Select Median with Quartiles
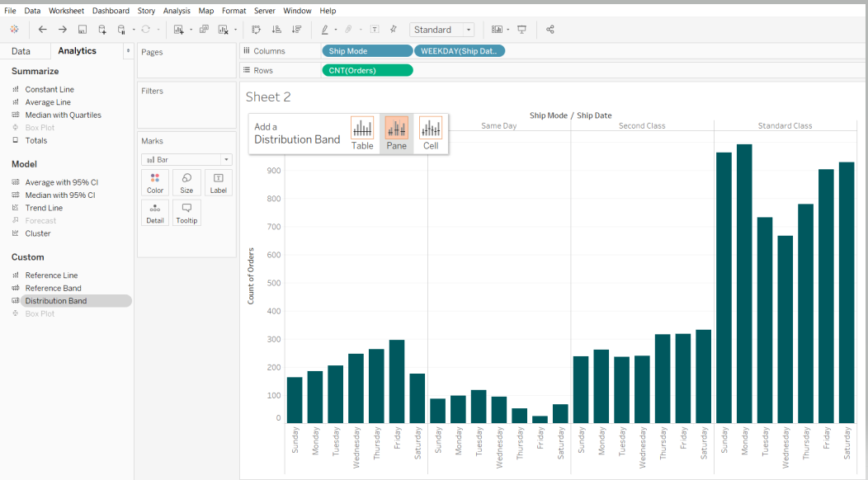The width and height of the screenshot is (868, 480). [x=63, y=115]
